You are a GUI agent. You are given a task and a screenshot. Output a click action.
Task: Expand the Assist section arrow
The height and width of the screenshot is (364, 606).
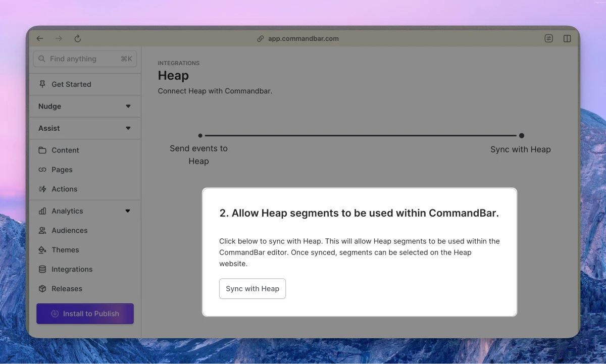pyautogui.click(x=128, y=128)
